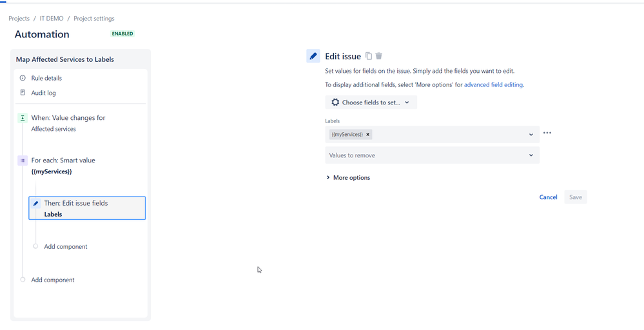Click the circle beside the bottom Add component
Screen dimensions: 644x330
point(23,280)
